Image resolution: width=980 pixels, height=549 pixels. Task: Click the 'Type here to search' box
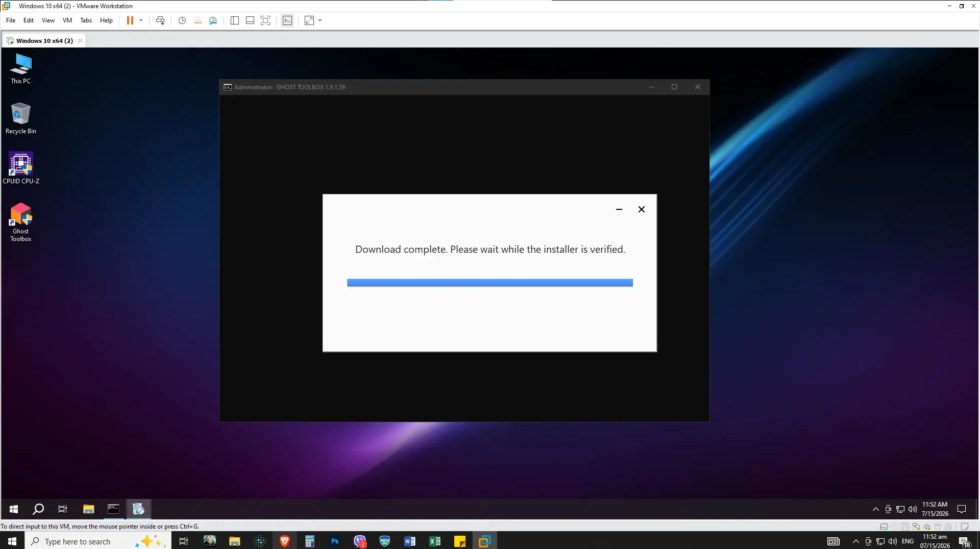(x=97, y=541)
